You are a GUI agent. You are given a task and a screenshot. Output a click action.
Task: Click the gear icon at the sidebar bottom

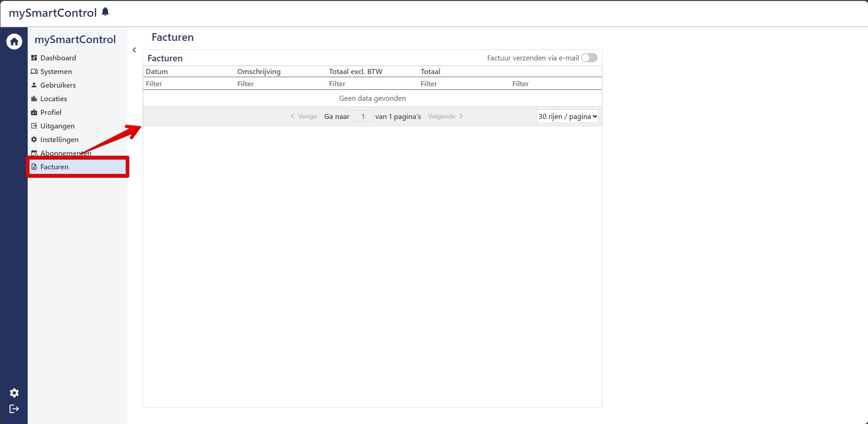tap(14, 393)
